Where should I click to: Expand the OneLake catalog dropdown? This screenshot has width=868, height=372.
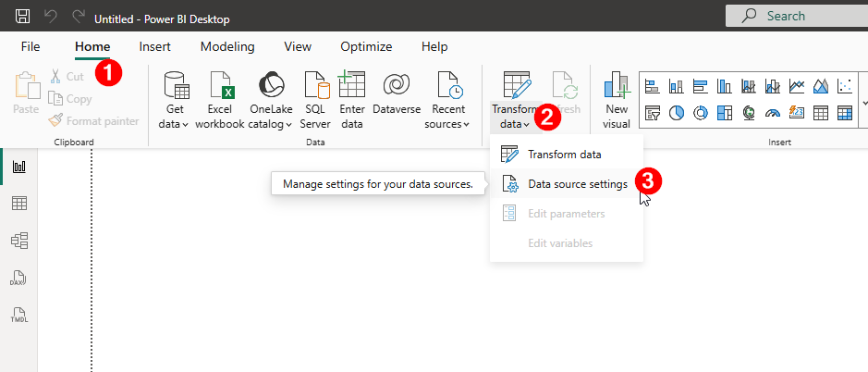point(271,100)
